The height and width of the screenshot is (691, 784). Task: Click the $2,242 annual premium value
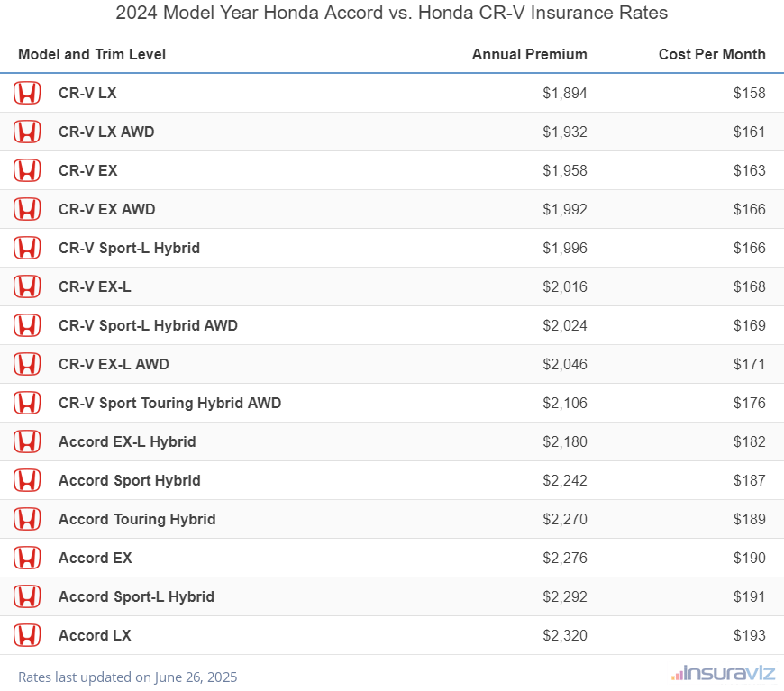565,480
